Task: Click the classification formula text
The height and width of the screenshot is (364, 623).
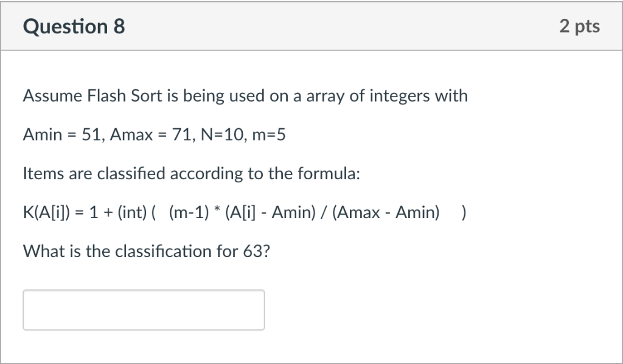Action: (243, 212)
